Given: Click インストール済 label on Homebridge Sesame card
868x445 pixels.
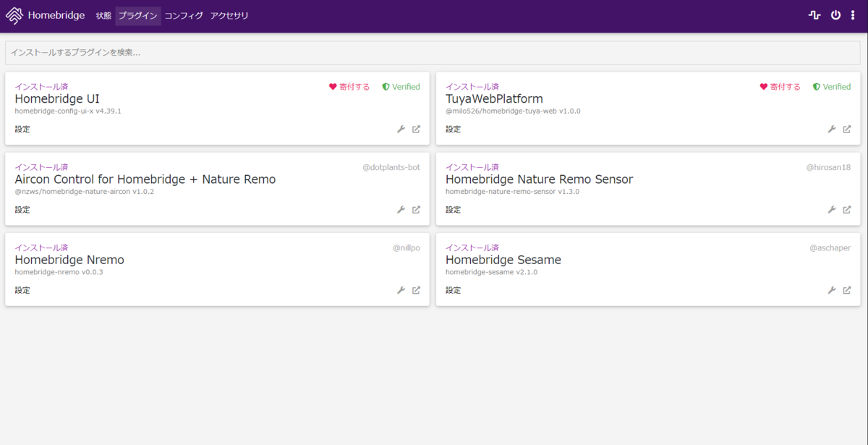Looking at the screenshot, I should click(472, 247).
